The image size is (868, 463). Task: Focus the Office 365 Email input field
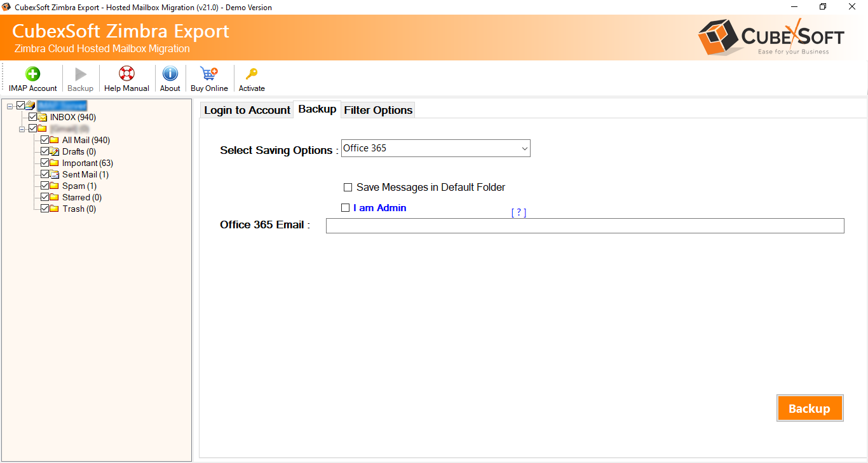coord(585,226)
